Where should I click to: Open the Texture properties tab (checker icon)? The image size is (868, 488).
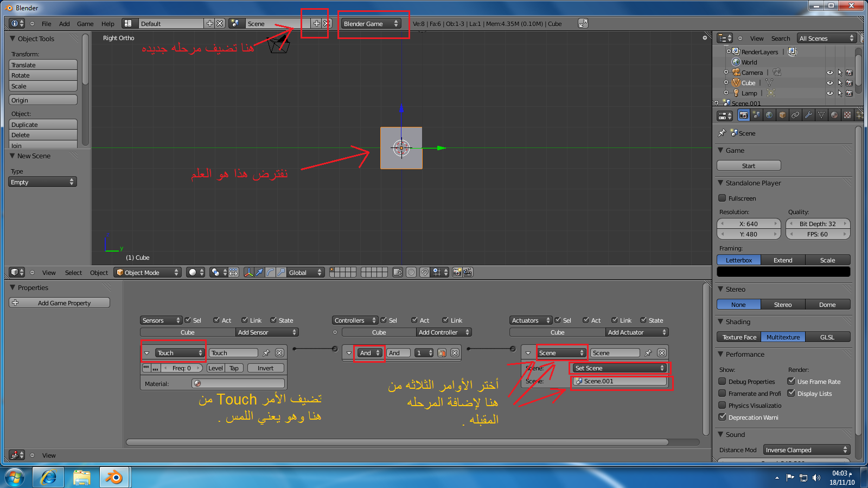(847, 115)
